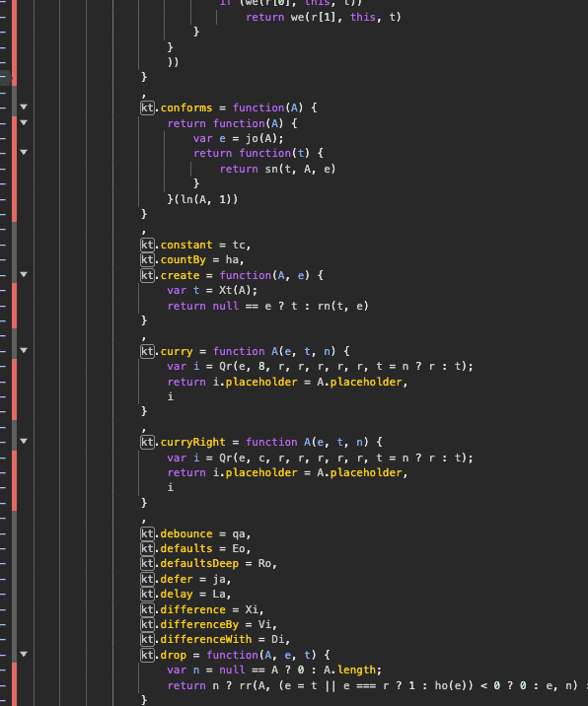Fold the kt.drop function block

point(24,654)
